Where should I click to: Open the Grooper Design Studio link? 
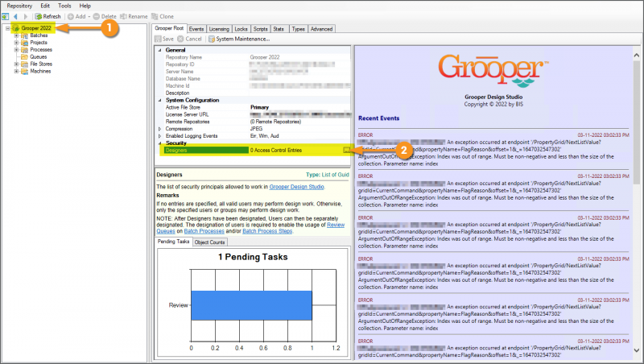[296, 187]
